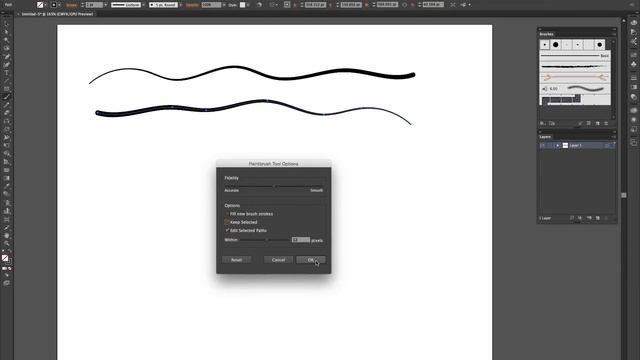Open the control bar fill color dropdown
640x360 pixels.
45,5
